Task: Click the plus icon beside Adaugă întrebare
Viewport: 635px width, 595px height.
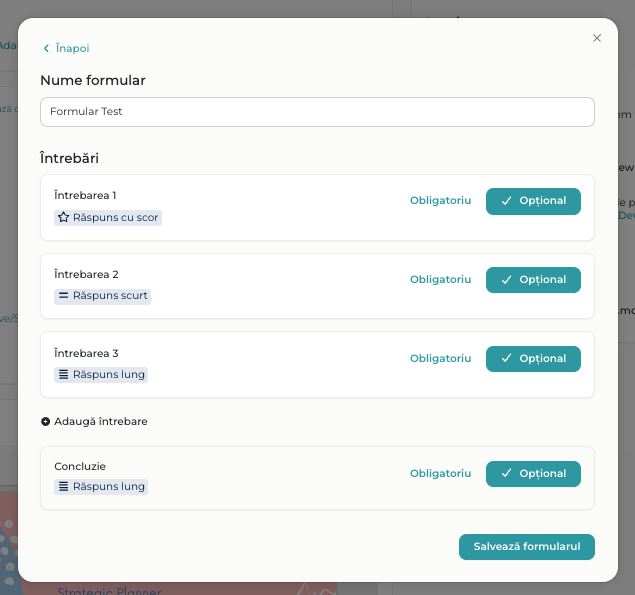Action: click(x=46, y=422)
